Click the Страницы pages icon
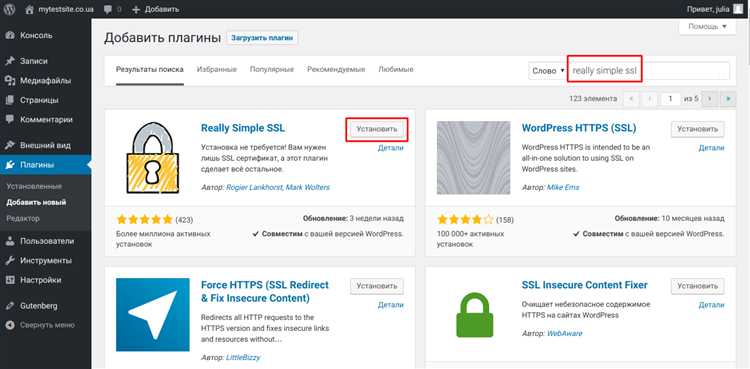750x369 pixels. click(10, 100)
